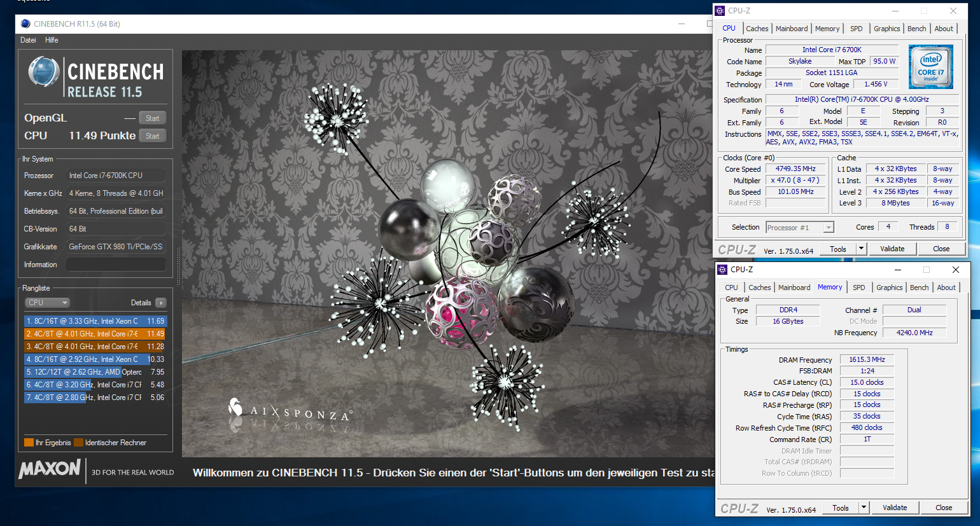Open the Datei menu
Viewport: 980px width, 526px height.
[x=28, y=40]
